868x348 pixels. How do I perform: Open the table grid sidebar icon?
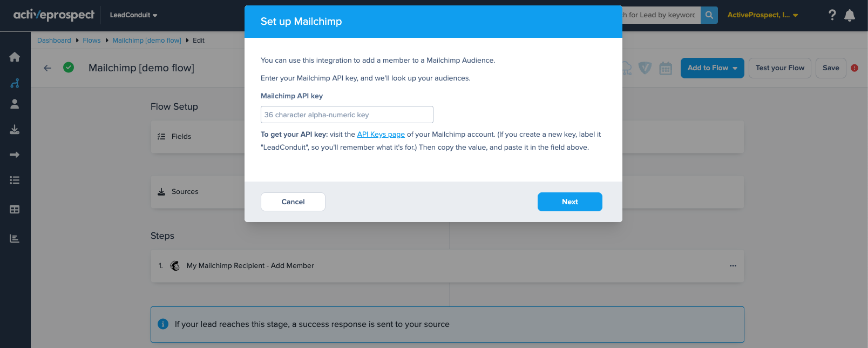pyautogui.click(x=15, y=209)
